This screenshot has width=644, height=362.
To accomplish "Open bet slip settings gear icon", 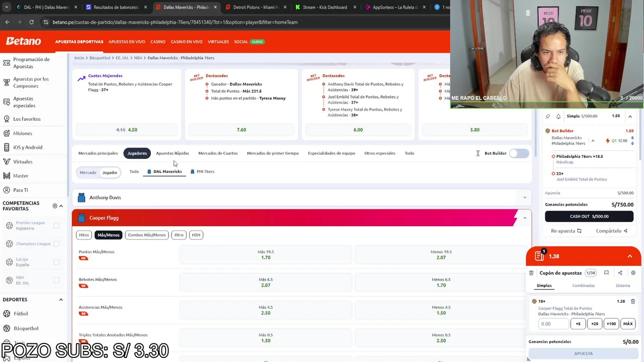I will (x=633, y=273).
